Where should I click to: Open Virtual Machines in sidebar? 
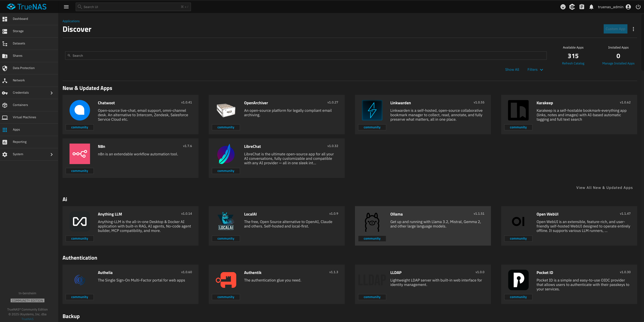tap(24, 117)
